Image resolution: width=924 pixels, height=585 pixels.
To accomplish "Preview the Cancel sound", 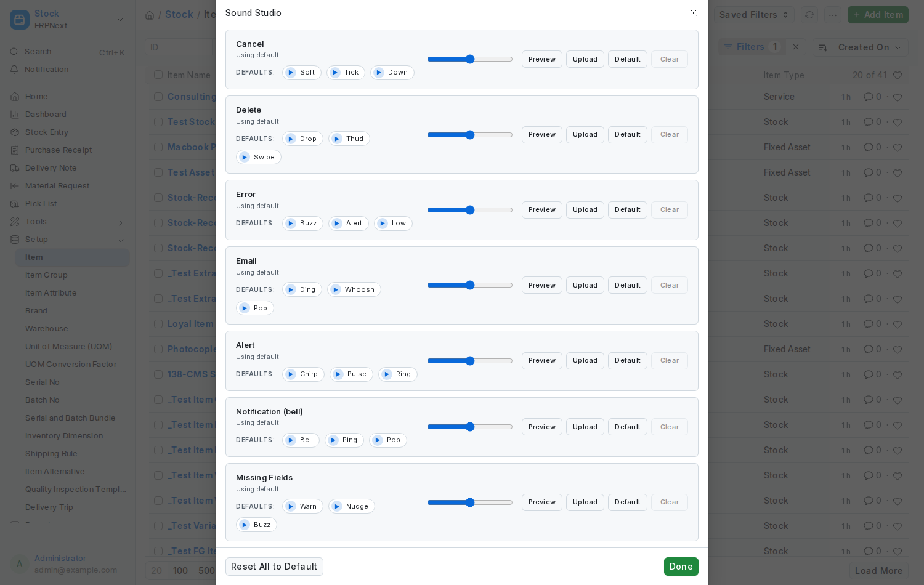I will point(542,59).
